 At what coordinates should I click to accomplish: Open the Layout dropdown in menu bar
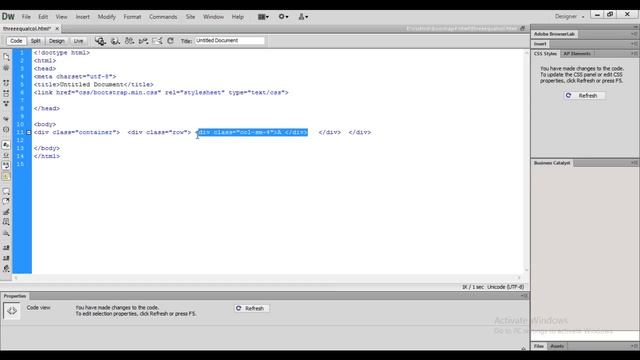[x=263, y=17]
